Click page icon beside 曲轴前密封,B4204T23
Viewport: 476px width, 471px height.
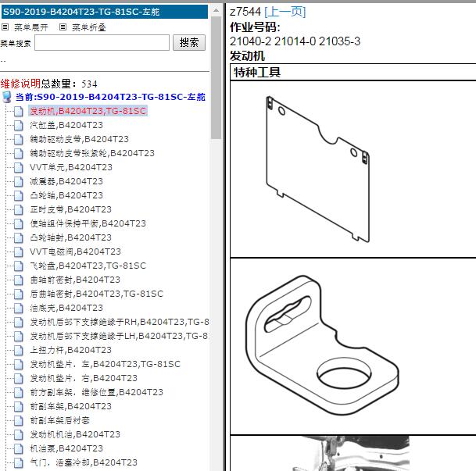(x=19, y=280)
